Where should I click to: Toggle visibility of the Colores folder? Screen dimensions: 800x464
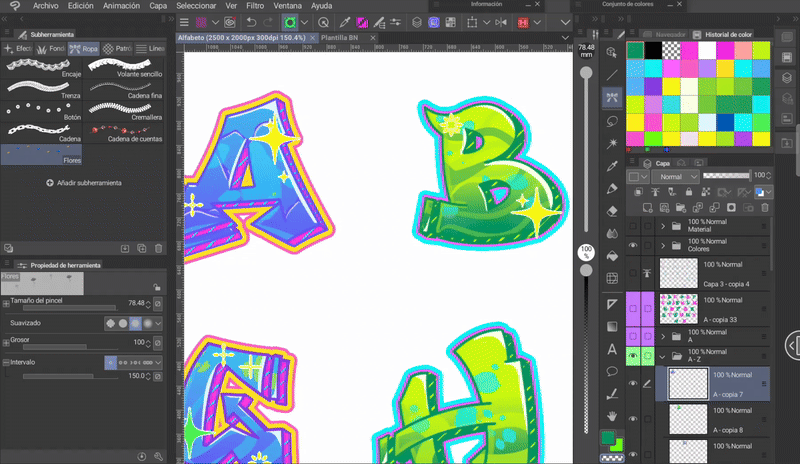click(632, 246)
